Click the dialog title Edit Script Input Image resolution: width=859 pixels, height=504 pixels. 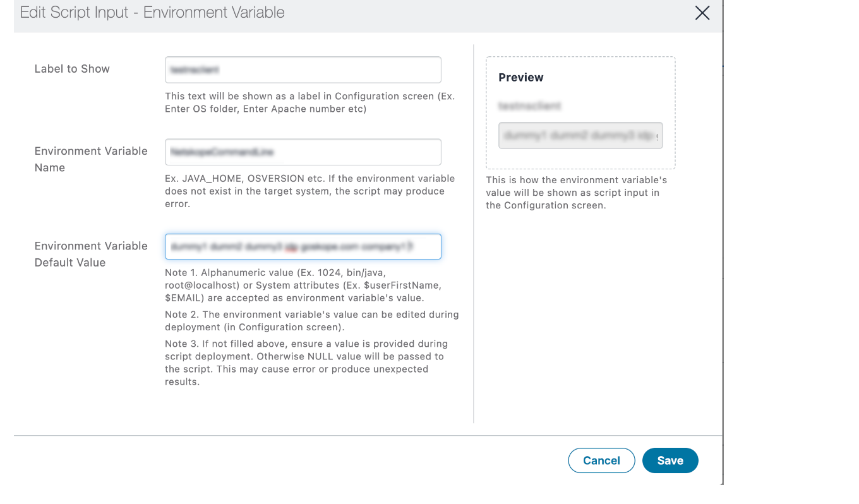tap(152, 12)
